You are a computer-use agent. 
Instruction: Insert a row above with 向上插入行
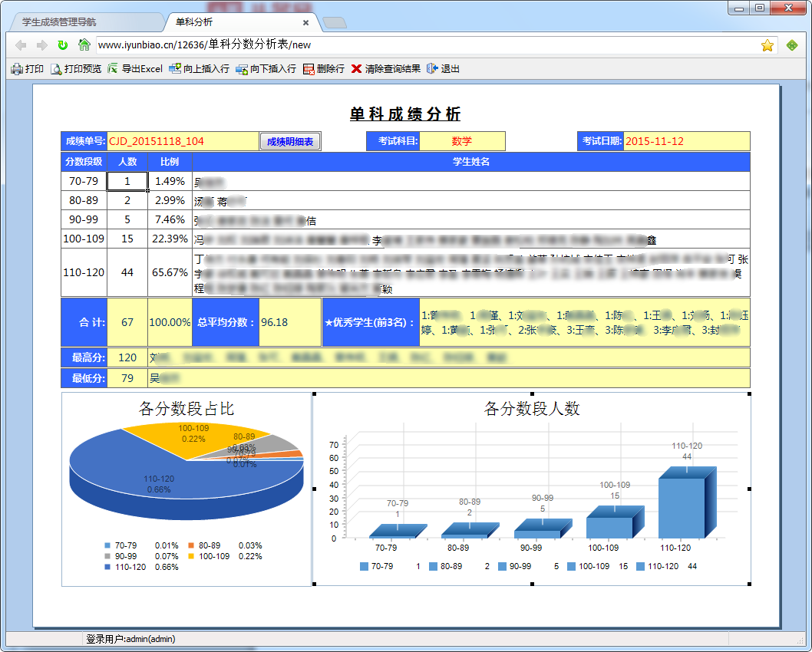pyautogui.click(x=200, y=69)
